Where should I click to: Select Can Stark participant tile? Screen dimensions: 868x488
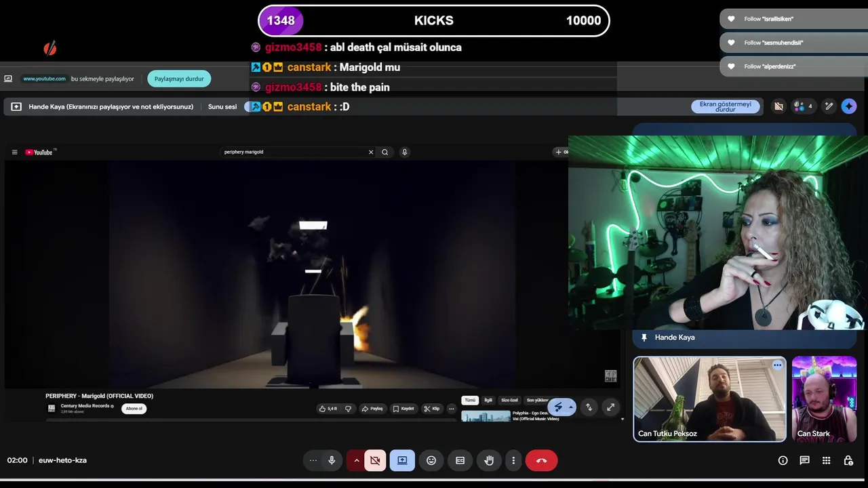coord(824,399)
